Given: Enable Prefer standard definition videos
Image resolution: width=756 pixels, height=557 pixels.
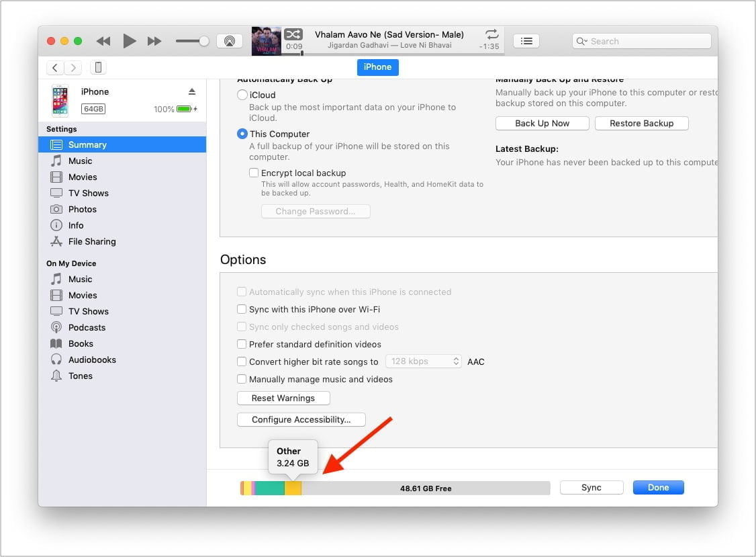Looking at the screenshot, I should click(242, 344).
